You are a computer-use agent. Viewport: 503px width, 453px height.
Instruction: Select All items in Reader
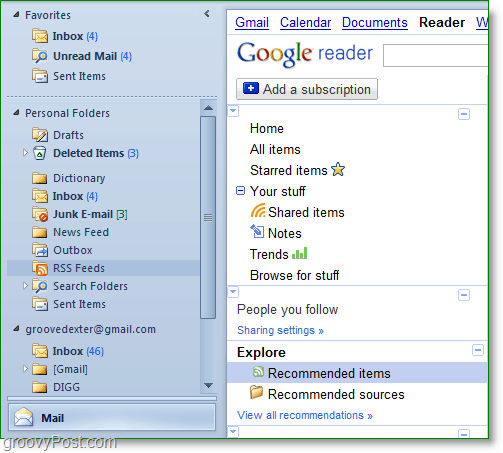(275, 150)
